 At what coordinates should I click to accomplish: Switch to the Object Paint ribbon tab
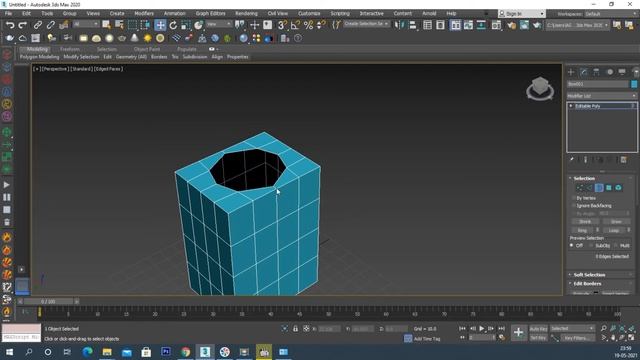coord(147,49)
